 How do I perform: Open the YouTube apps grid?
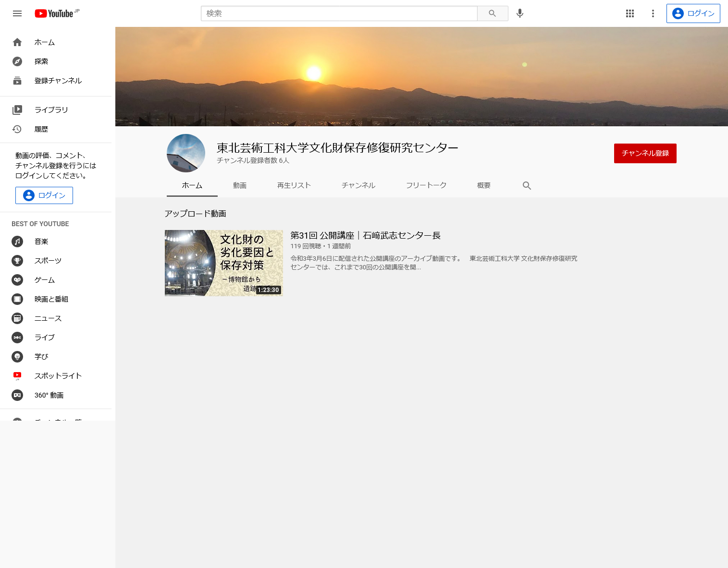click(630, 13)
